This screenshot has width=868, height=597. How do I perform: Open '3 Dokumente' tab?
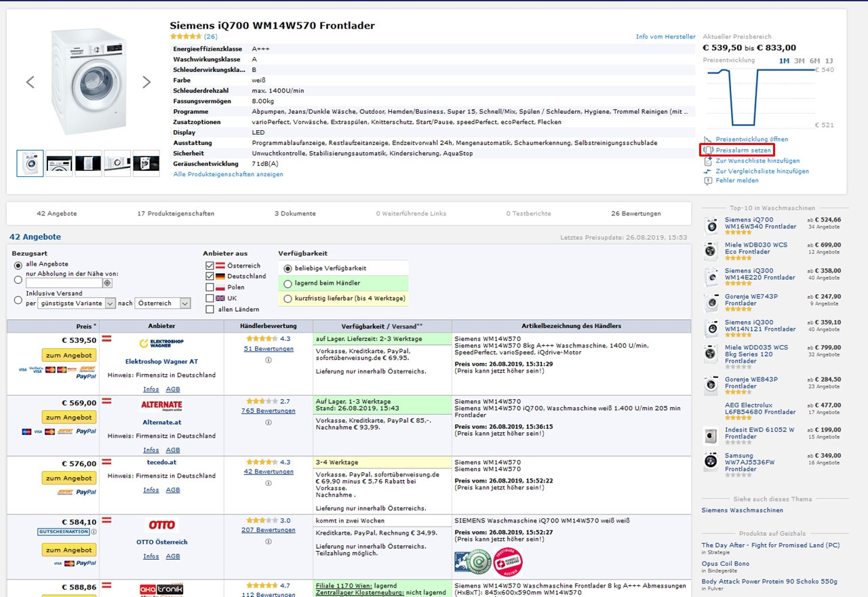point(295,213)
